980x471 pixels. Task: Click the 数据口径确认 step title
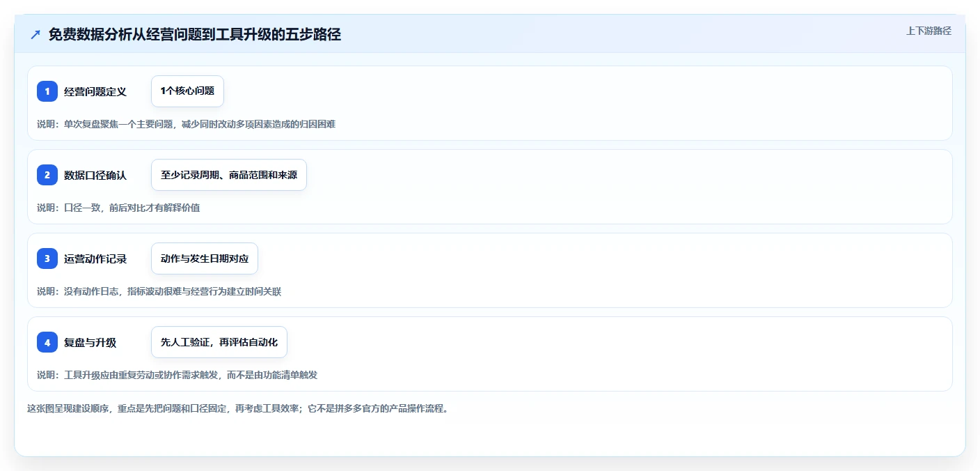[95, 175]
